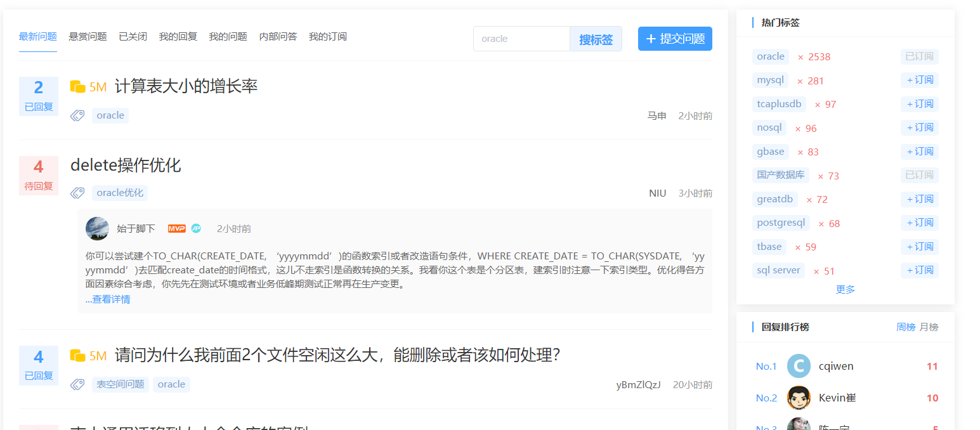This screenshot has height=430, width=980.
Task: Click the 提交问题 button
Action: [675, 39]
